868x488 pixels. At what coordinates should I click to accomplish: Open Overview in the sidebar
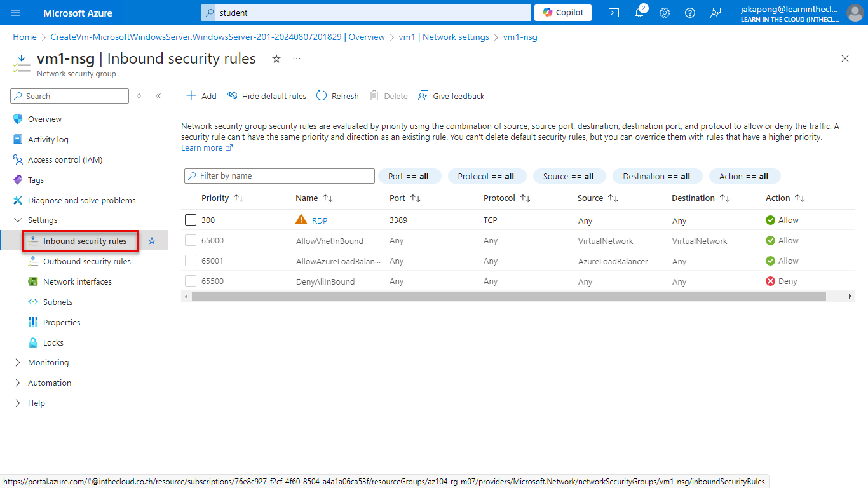[x=44, y=119]
